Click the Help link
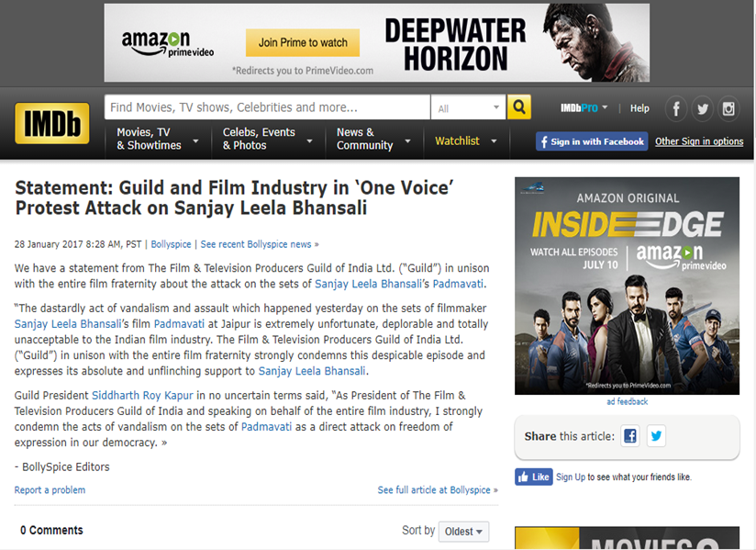This screenshot has width=756, height=550. pyautogui.click(x=639, y=108)
